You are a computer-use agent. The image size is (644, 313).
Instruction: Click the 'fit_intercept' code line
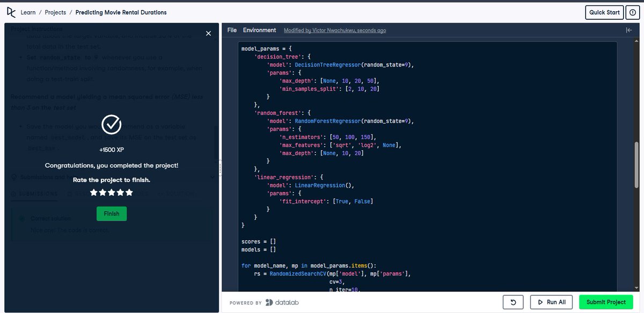[326, 201]
